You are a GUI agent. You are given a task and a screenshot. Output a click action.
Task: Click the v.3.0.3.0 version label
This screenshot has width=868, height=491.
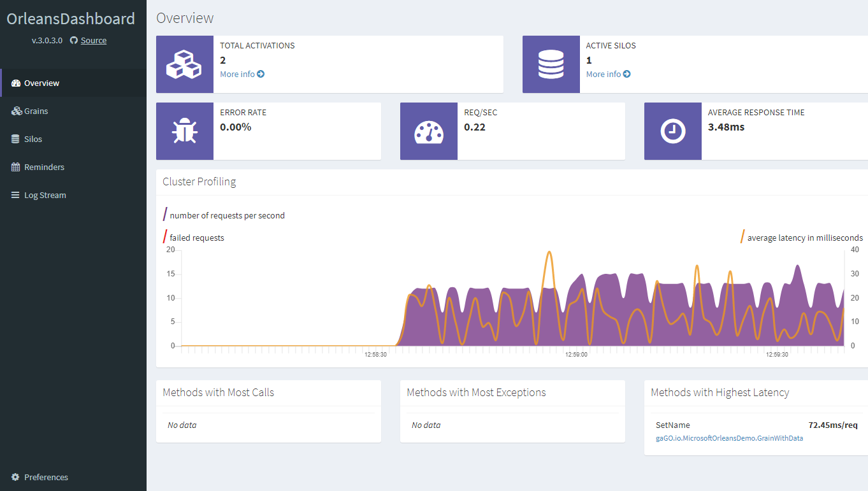(47, 40)
